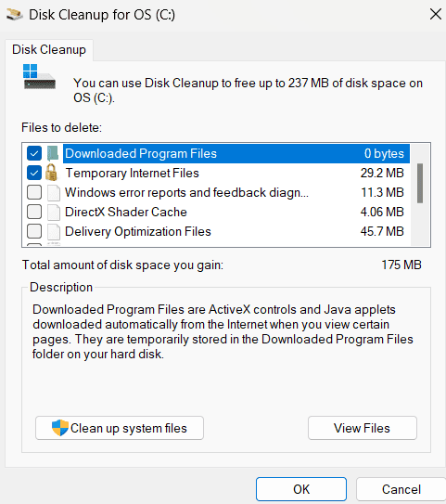Screen dimensions: 446x504
Task: Uncheck the Downloaded Program Files checkbox
Action: tap(34, 153)
